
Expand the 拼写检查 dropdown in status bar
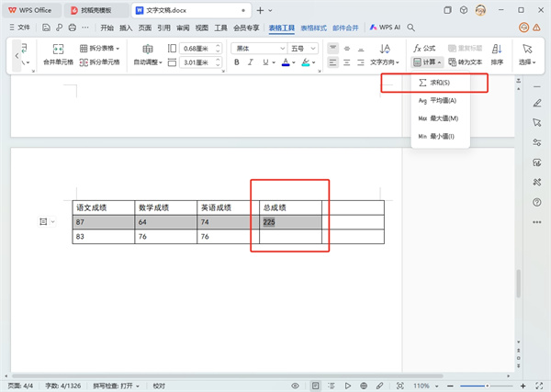[116, 386]
